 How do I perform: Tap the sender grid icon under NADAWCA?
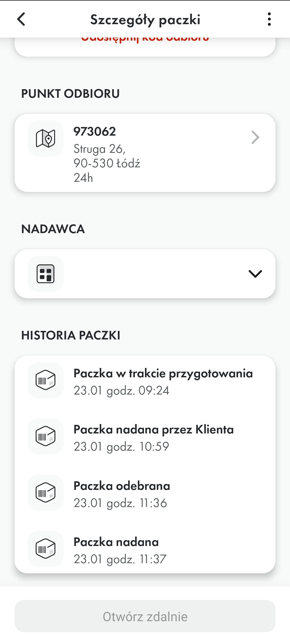[46, 274]
